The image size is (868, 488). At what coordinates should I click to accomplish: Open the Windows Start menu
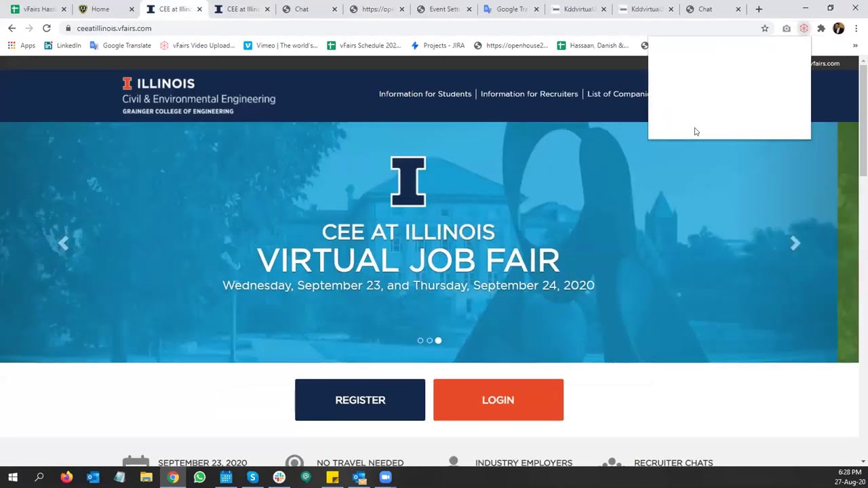[13, 477]
